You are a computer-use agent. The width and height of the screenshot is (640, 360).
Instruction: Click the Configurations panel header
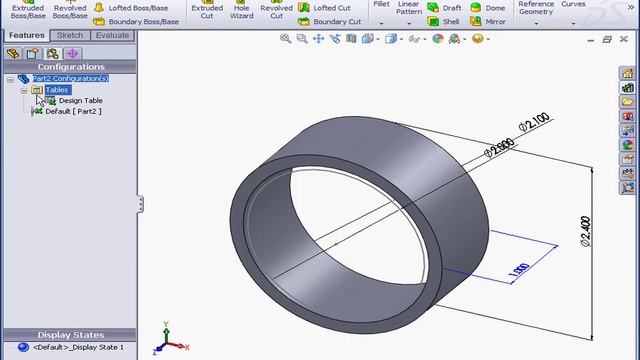tap(70, 67)
